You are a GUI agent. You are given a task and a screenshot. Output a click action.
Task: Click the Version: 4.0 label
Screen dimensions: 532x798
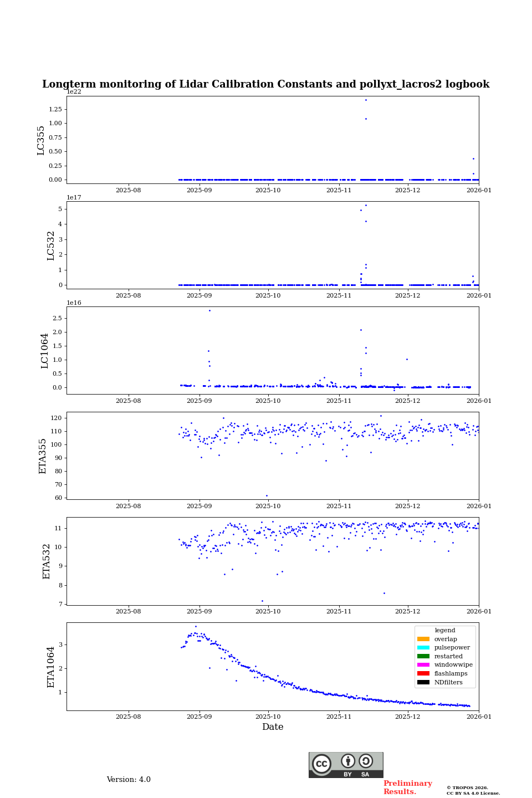(129, 780)
